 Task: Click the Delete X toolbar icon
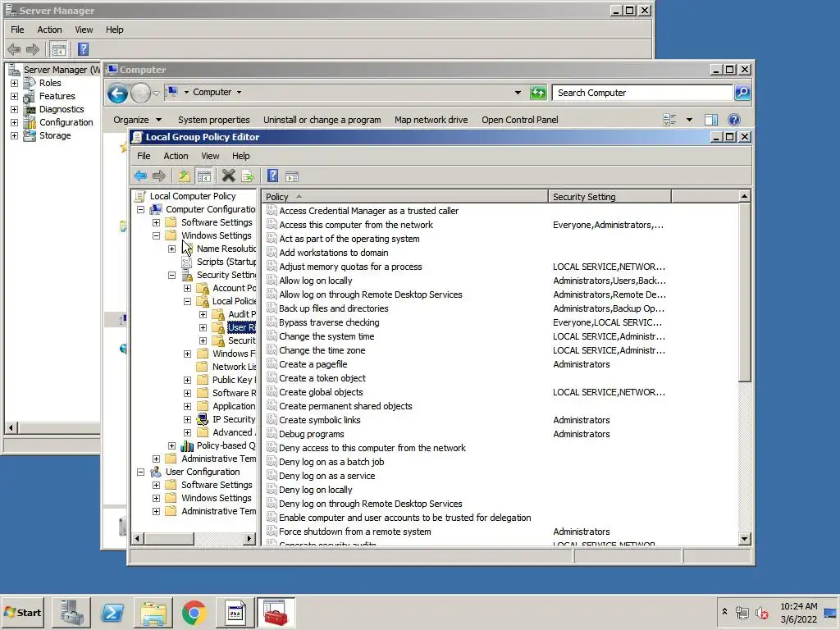[x=229, y=176]
